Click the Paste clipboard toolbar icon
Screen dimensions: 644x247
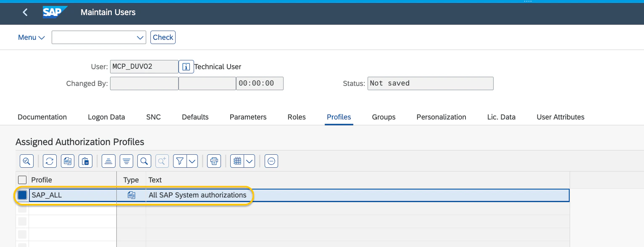(85, 161)
